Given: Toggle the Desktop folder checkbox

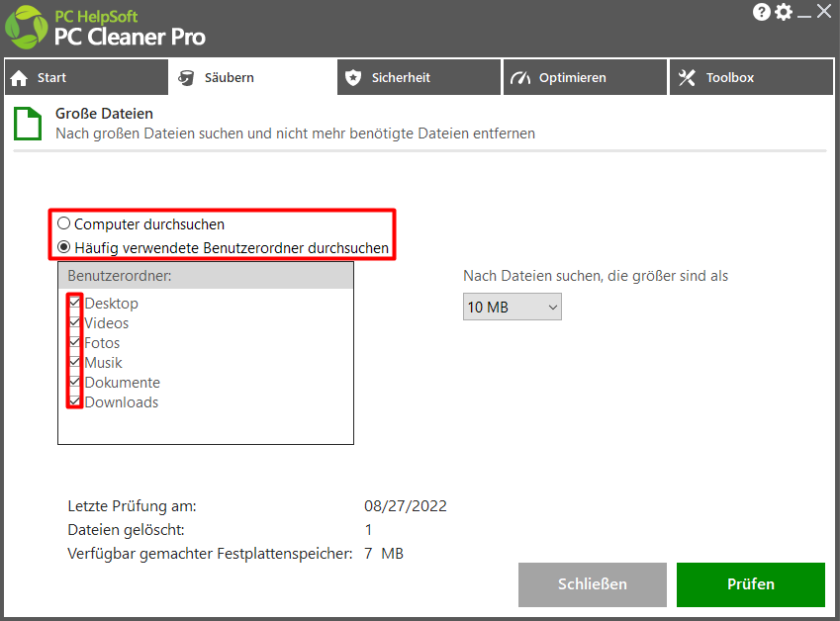Looking at the screenshot, I should 74,303.
